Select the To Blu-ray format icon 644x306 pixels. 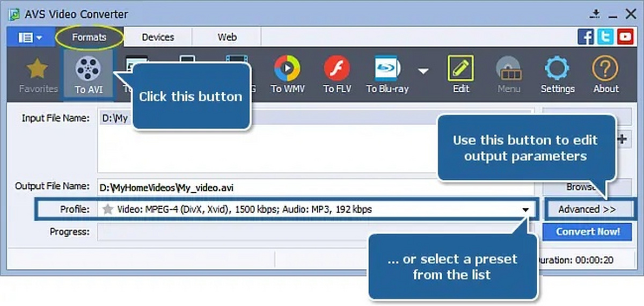[387, 74]
